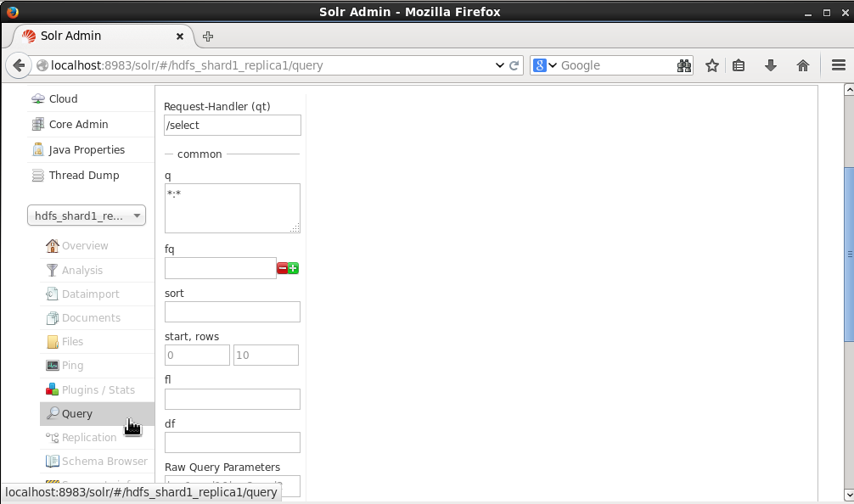Click the Overview house icon
Image resolution: width=854 pixels, height=504 pixels.
(53, 246)
